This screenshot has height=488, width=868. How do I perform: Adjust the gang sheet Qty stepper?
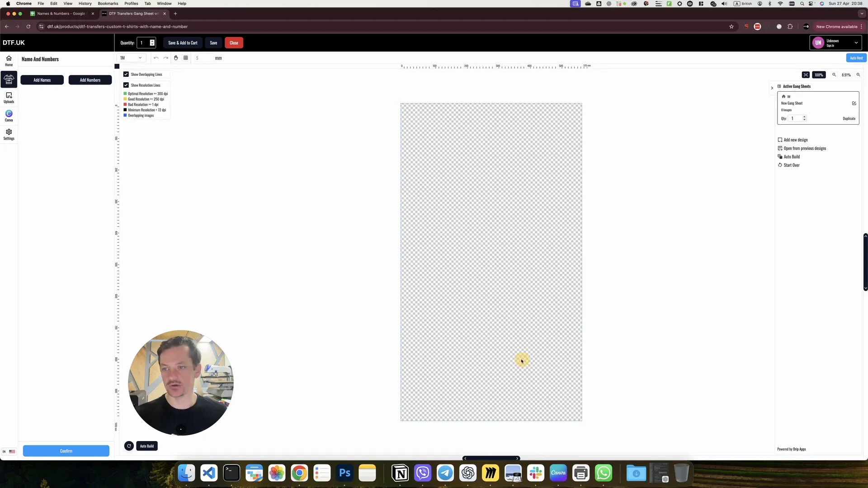tap(804, 118)
